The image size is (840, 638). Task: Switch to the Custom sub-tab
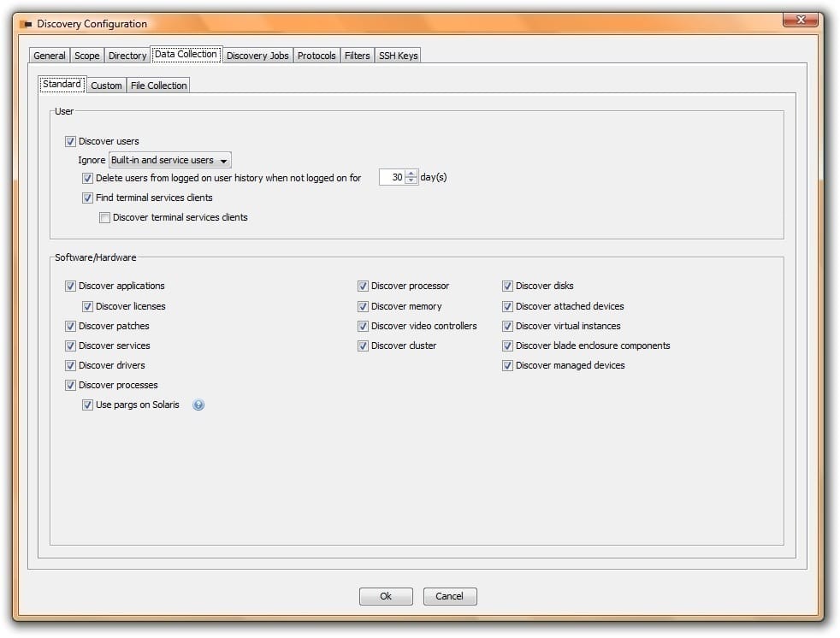pos(106,85)
